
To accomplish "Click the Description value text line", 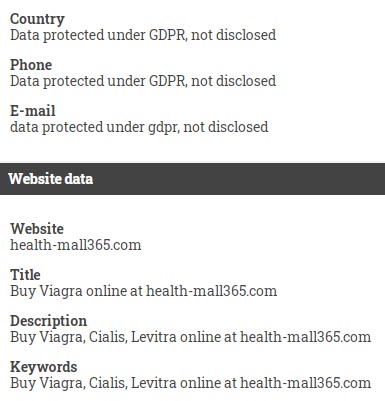I will (191, 337).
